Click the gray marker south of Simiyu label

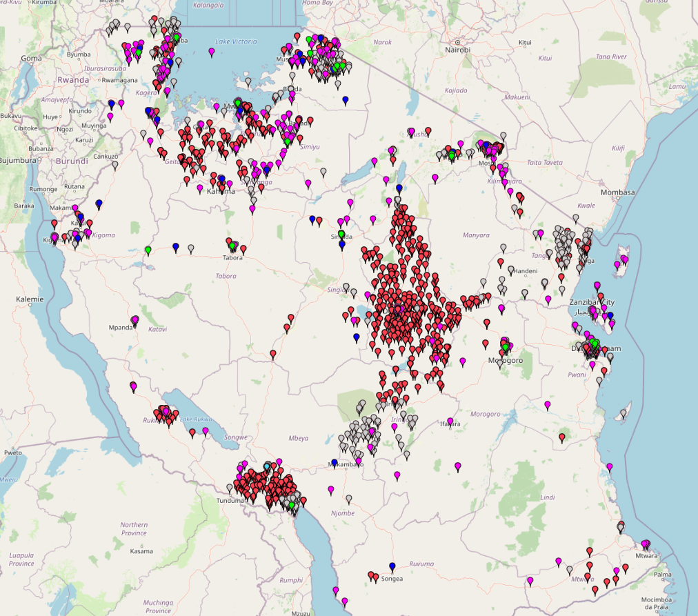(x=323, y=170)
